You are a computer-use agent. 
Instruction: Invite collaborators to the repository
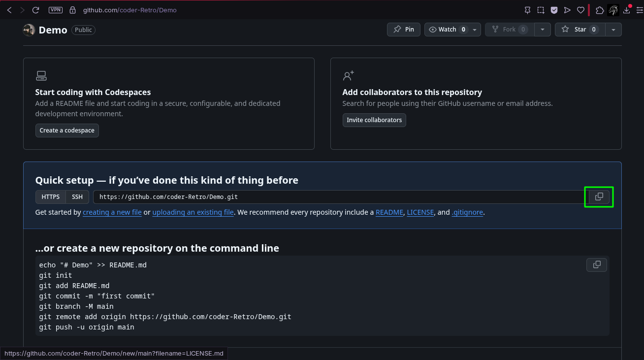[374, 120]
